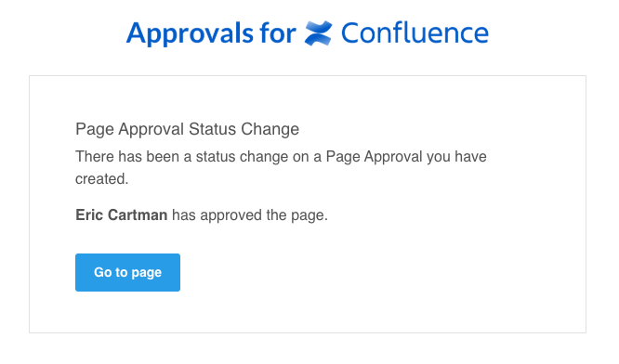Image resolution: width=619 pixels, height=364 pixels.
Task: Click the word "Eric" in bold text
Action: tap(89, 215)
